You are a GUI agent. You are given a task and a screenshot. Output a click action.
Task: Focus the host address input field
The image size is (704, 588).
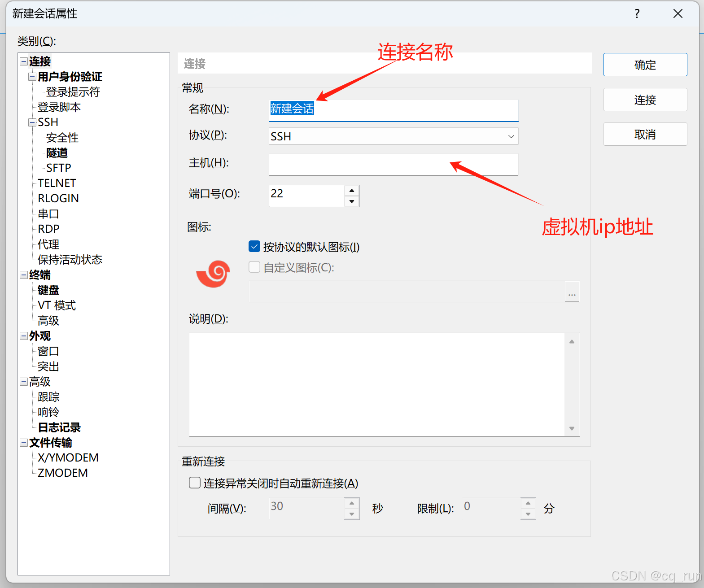click(x=394, y=165)
